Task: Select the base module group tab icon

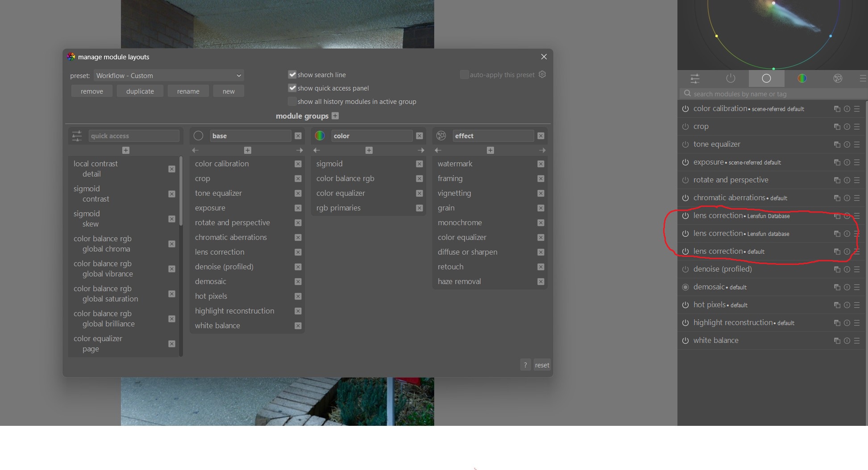Action: (198, 136)
